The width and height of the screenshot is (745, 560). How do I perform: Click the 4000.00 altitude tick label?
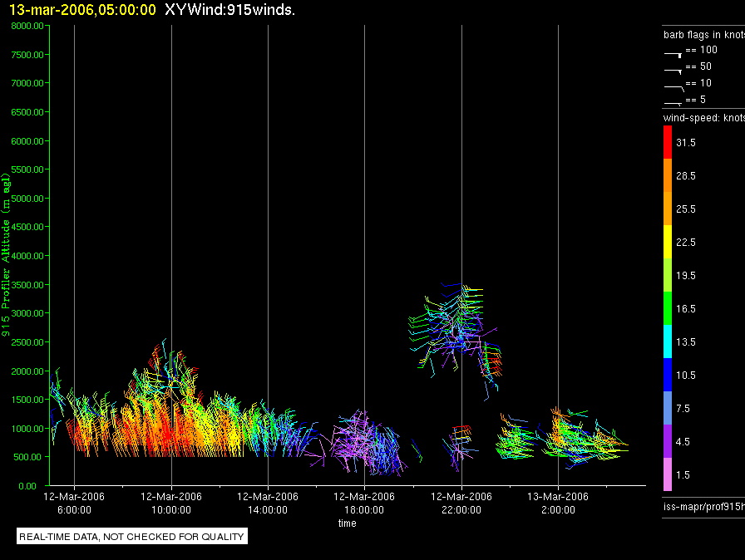pos(27,256)
